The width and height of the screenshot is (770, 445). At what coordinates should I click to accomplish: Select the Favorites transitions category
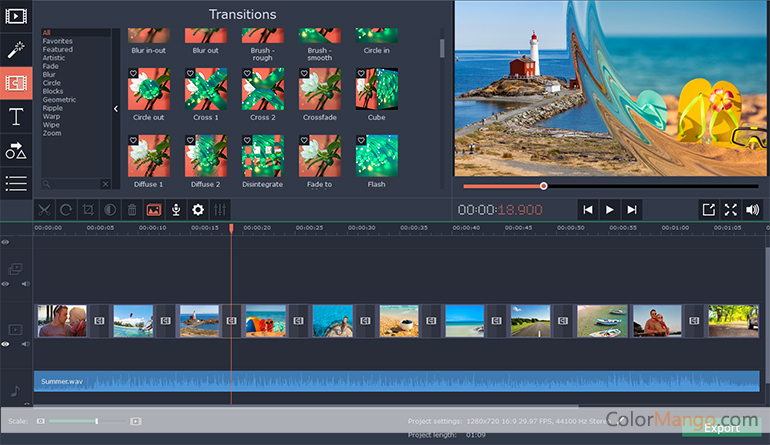[57, 41]
